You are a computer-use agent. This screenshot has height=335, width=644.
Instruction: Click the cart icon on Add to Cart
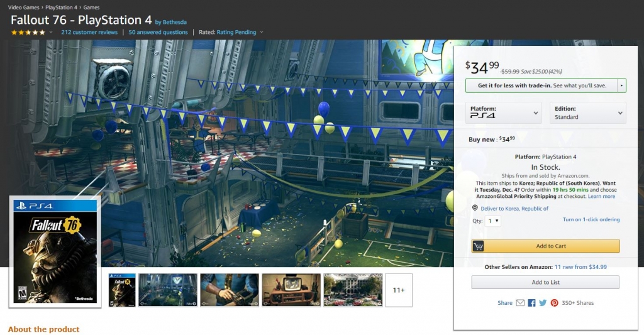(x=478, y=246)
